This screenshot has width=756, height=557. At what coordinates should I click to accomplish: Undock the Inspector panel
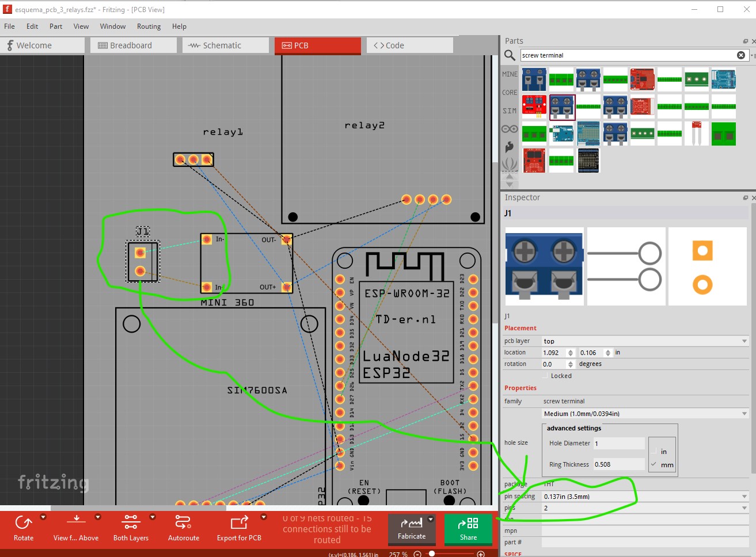(x=745, y=197)
